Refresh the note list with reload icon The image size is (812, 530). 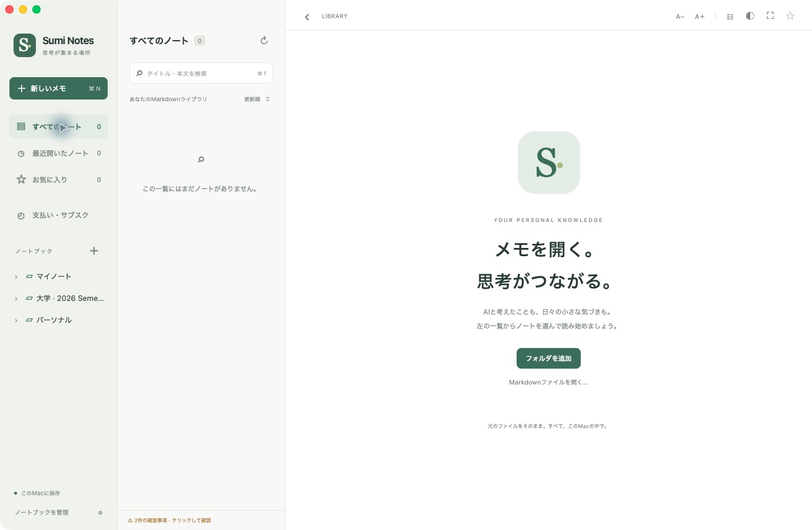click(x=264, y=41)
